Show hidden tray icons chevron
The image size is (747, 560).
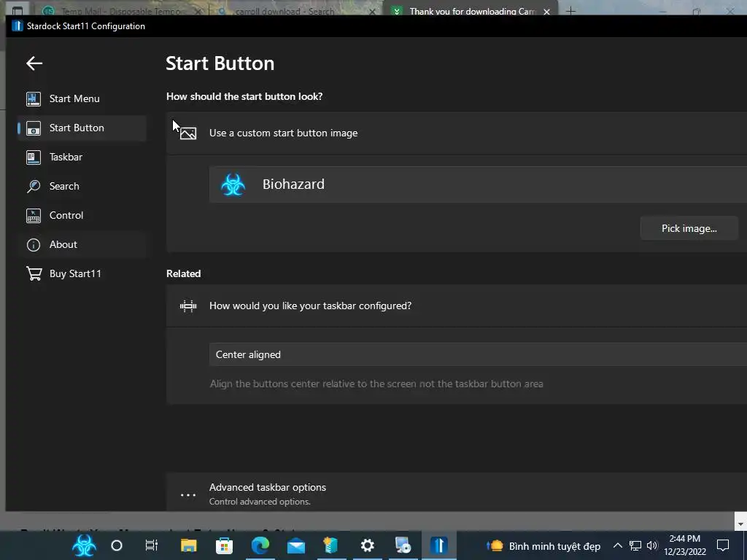click(x=617, y=545)
